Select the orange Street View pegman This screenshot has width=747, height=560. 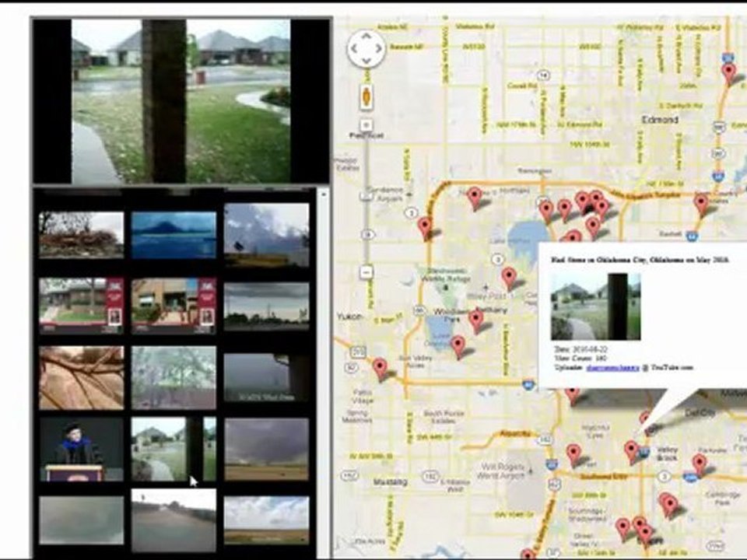coord(366,96)
